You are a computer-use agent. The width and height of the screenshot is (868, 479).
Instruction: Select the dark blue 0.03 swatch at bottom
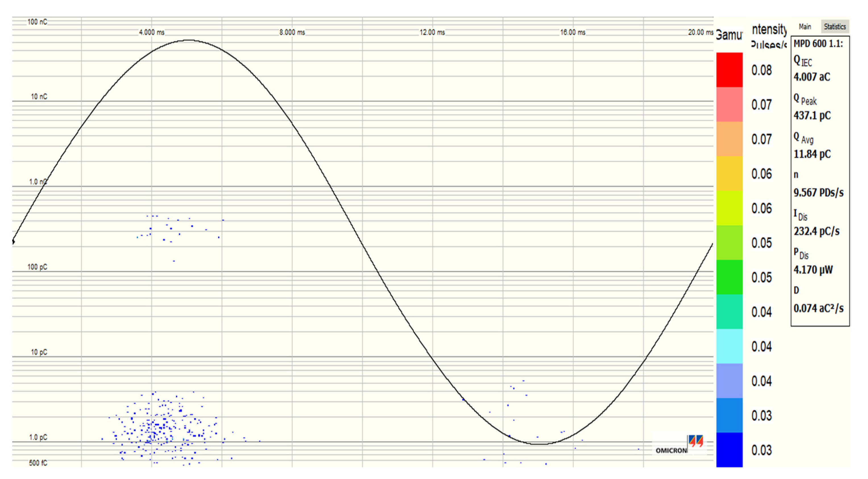(729, 450)
